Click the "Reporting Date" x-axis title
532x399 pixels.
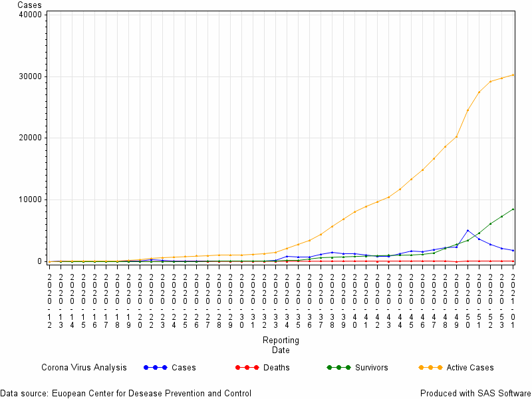coord(281,345)
